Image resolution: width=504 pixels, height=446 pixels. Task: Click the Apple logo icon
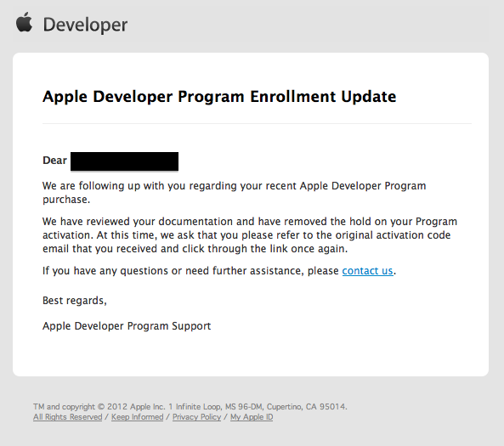point(24,22)
